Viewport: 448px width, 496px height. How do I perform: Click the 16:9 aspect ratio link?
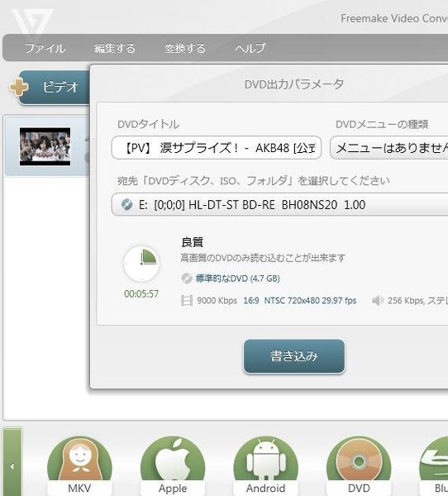[251, 301]
